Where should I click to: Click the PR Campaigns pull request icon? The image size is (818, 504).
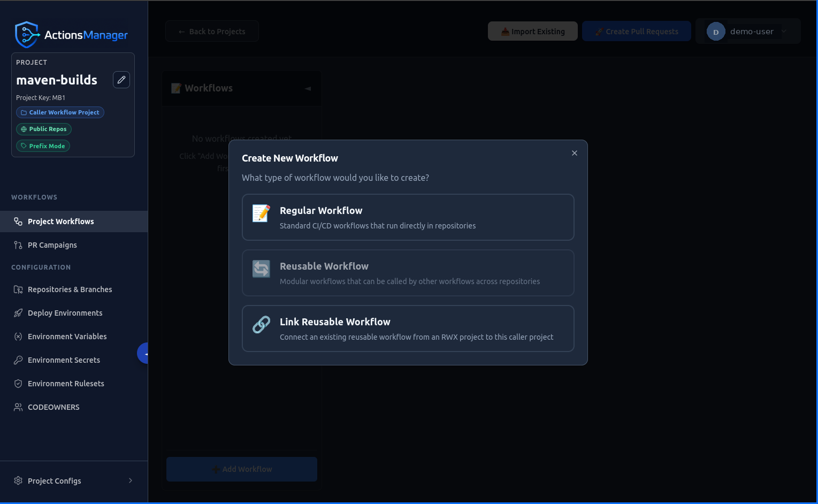click(x=18, y=245)
